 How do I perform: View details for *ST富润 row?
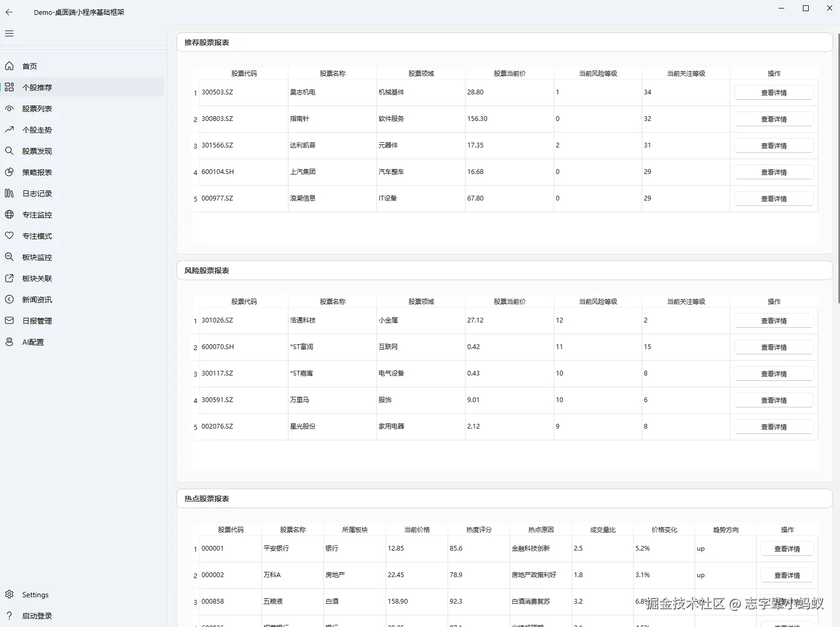point(774,347)
